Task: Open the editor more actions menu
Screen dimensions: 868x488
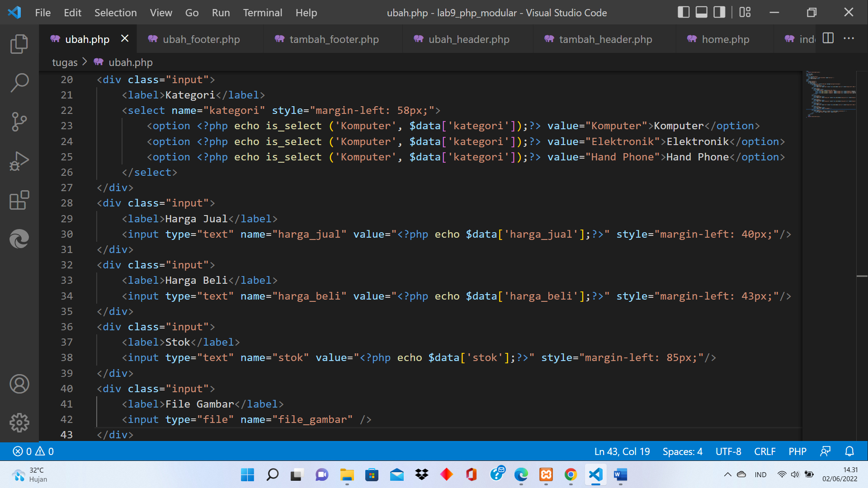Action: (849, 38)
